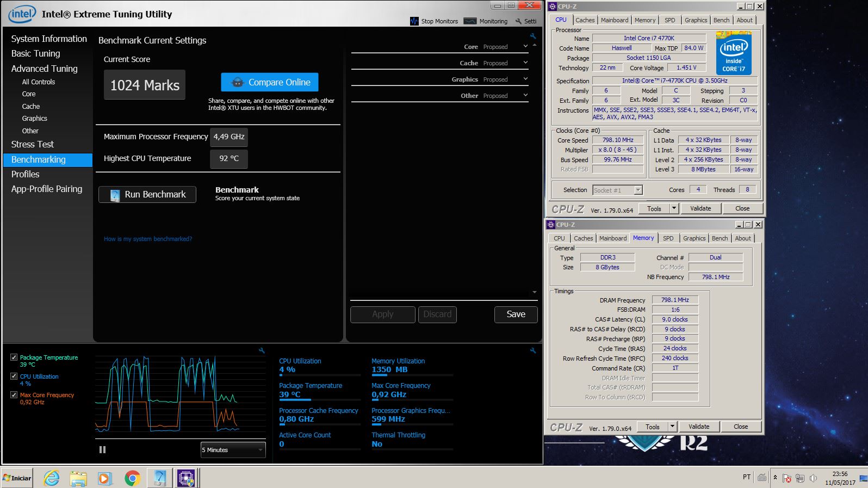Pause the monitoring graph
868x488 pixels.
pos(102,449)
